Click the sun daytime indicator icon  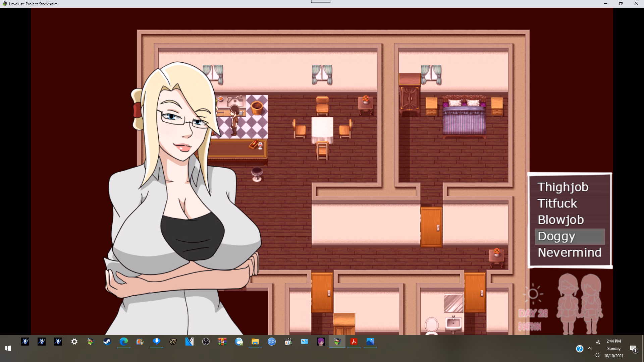(x=533, y=294)
